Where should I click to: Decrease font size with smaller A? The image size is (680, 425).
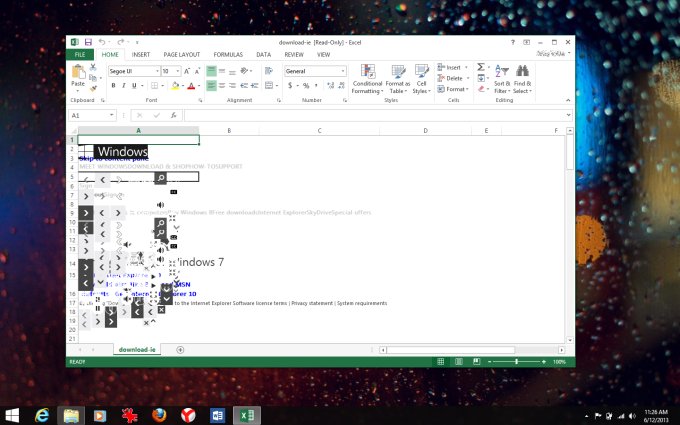click(197, 71)
